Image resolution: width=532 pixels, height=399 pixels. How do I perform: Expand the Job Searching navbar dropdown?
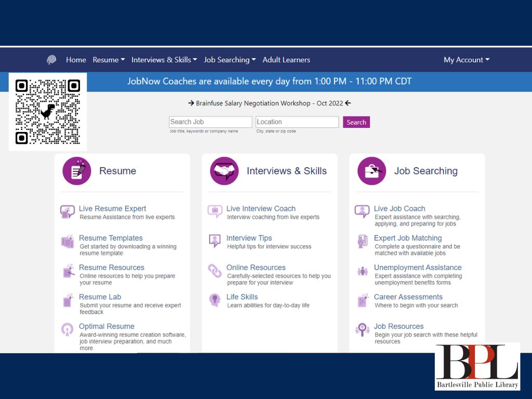coord(230,60)
